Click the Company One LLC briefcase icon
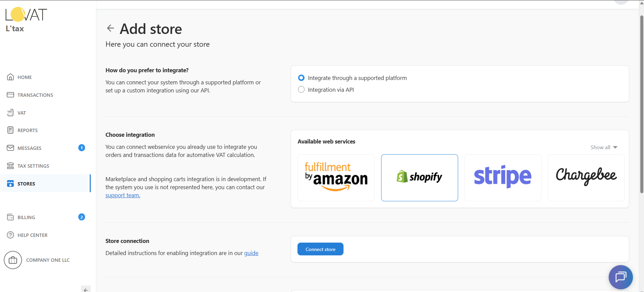Viewport: 644px width, 292px height. click(13, 260)
